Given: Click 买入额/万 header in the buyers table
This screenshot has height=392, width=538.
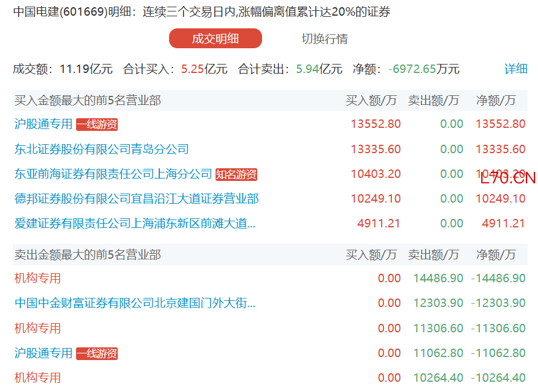Looking at the screenshot, I should click(x=371, y=100).
